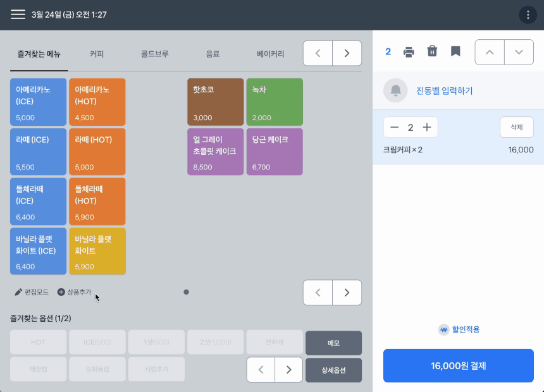Click the trash icon to clear order
Image resolution: width=544 pixels, height=392 pixels.
(x=432, y=51)
